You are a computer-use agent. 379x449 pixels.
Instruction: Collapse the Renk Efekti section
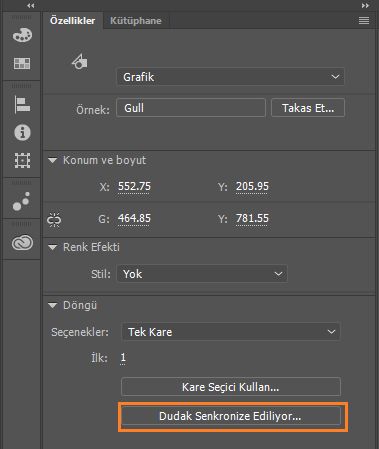tap(52, 247)
